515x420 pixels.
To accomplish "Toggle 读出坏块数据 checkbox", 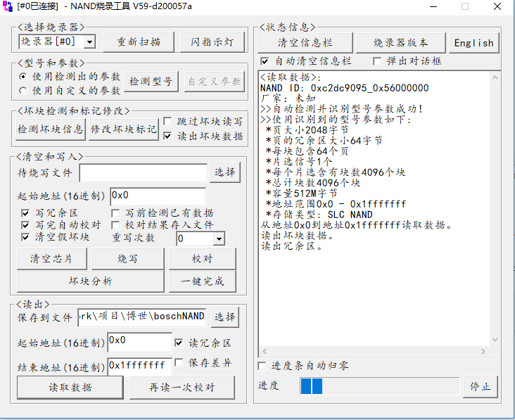I will (x=167, y=136).
